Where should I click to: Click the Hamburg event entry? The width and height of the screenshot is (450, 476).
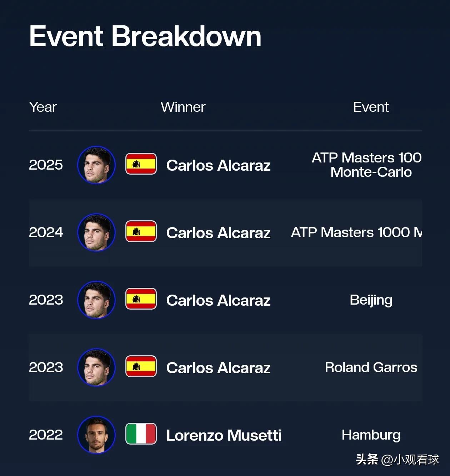(x=371, y=435)
